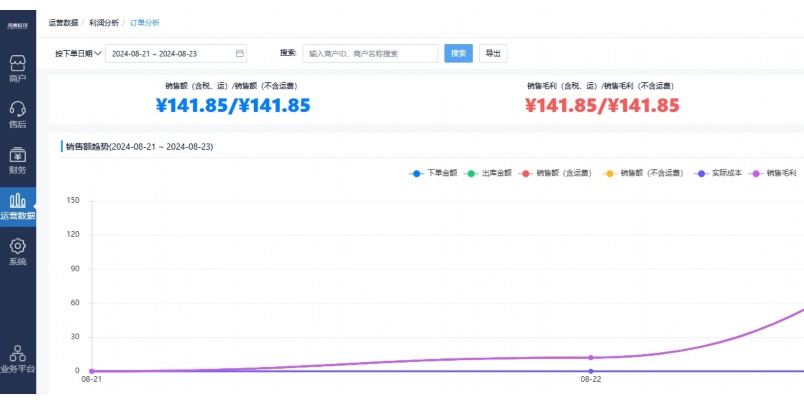Viewport: 804px width, 404px height.
Task: Toggle the 销售额（含运费） legend series
Action: [x=555, y=173]
